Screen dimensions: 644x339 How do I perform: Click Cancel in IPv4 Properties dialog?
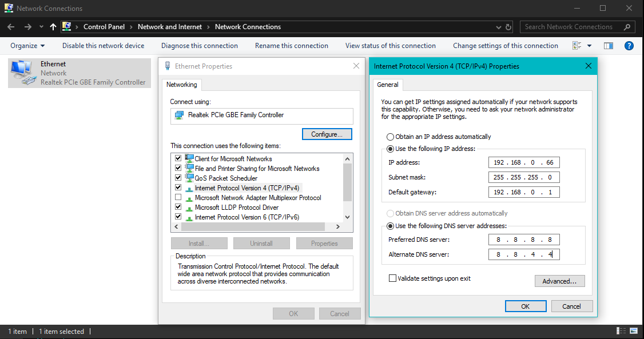pos(572,306)
